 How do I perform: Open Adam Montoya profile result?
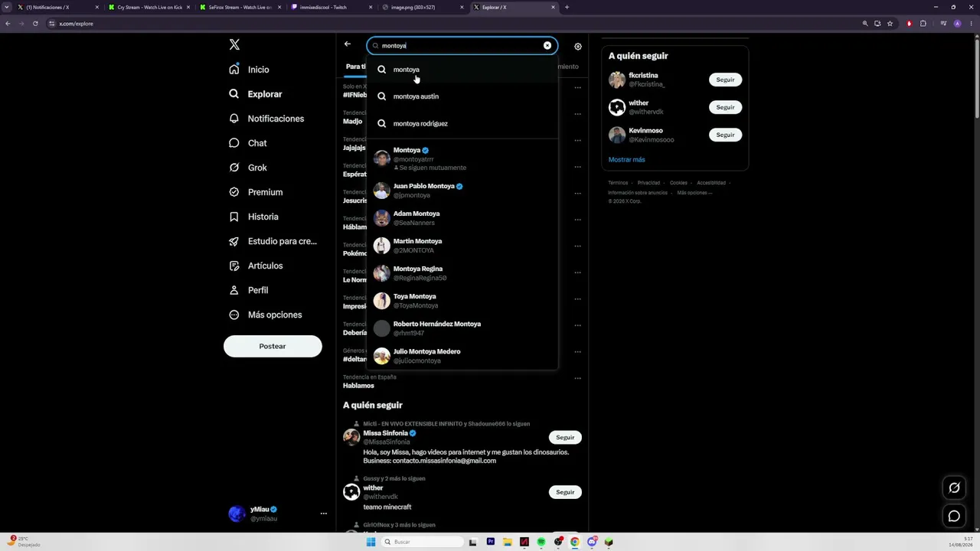click(462, 218)
